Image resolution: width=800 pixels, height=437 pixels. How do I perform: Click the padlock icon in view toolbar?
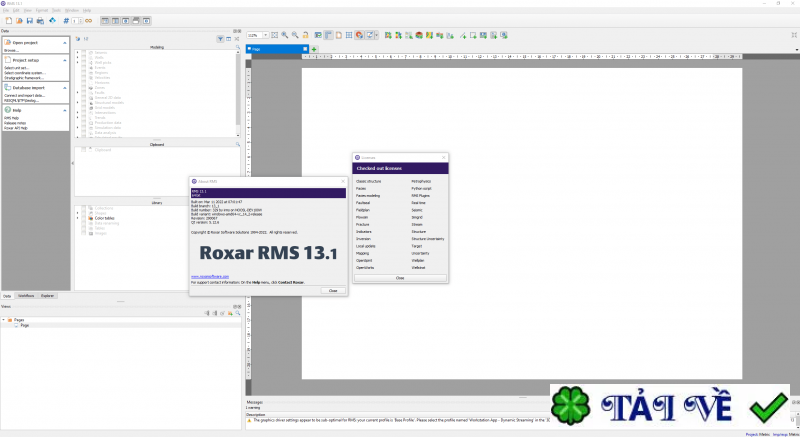pos(305,35)
